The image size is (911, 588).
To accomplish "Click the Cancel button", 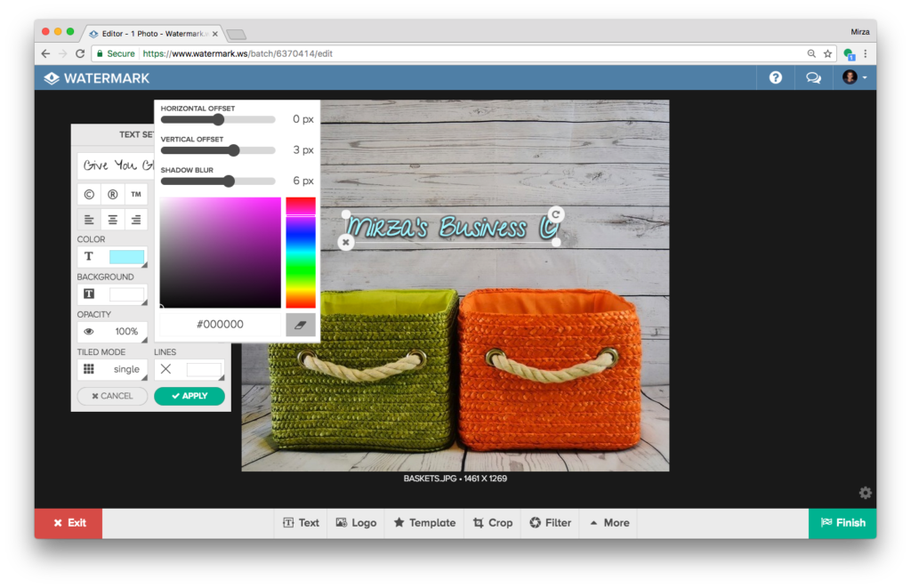I will click(x=112, y=396).
